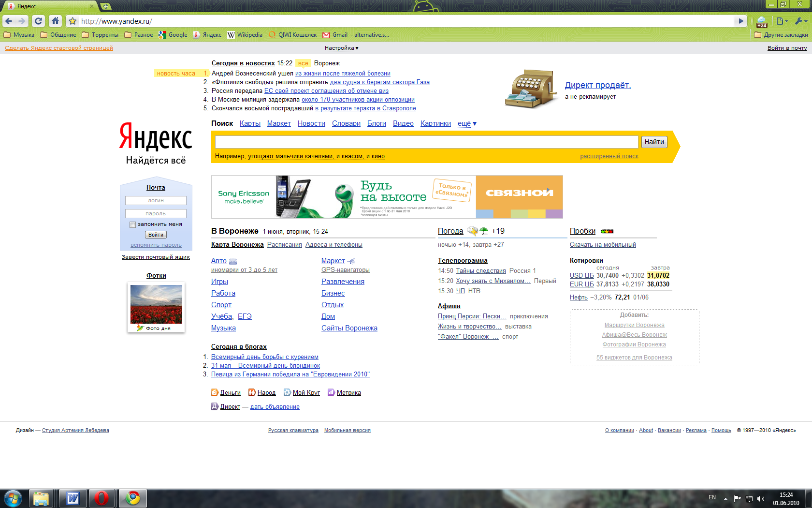Click the Народ service icon
This screenshot has width=812, height=508.
click(x=252, y=392)
